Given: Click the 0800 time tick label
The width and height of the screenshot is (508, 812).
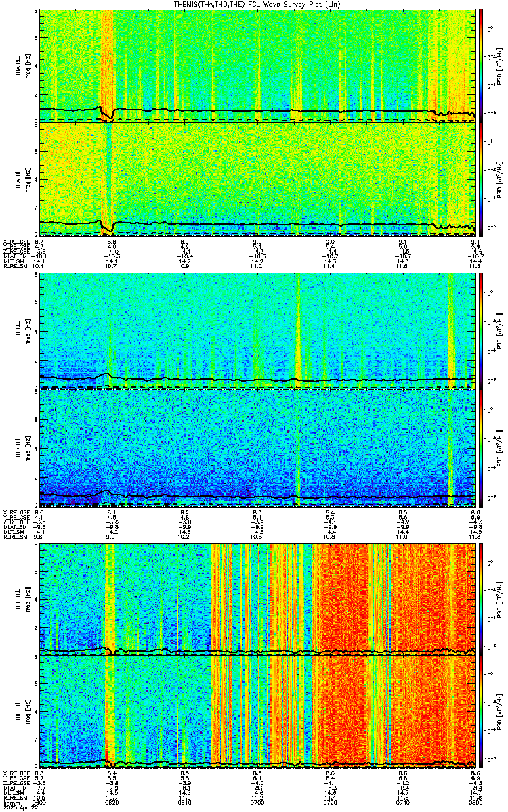Looking at the screenshot, I should click(475, 803).
